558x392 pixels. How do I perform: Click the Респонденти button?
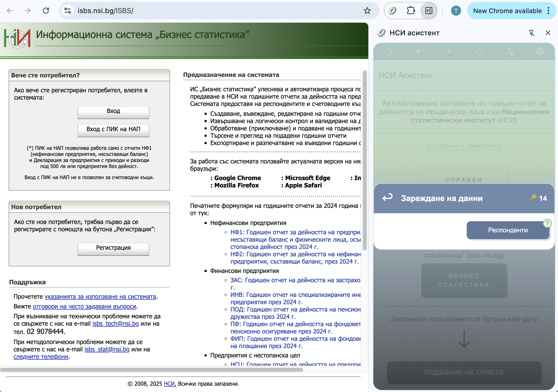pos(508,230)
